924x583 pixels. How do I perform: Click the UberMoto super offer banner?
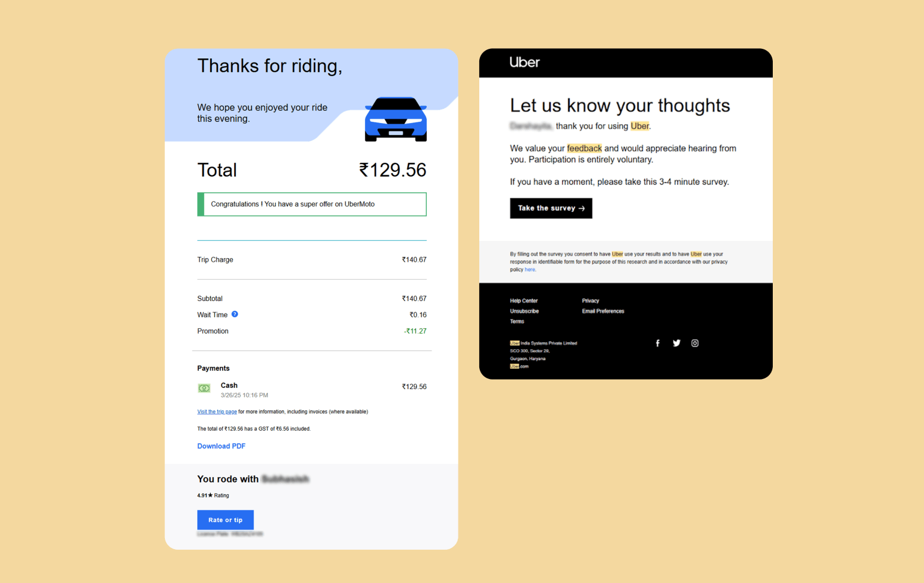click(x=312, y=204)
